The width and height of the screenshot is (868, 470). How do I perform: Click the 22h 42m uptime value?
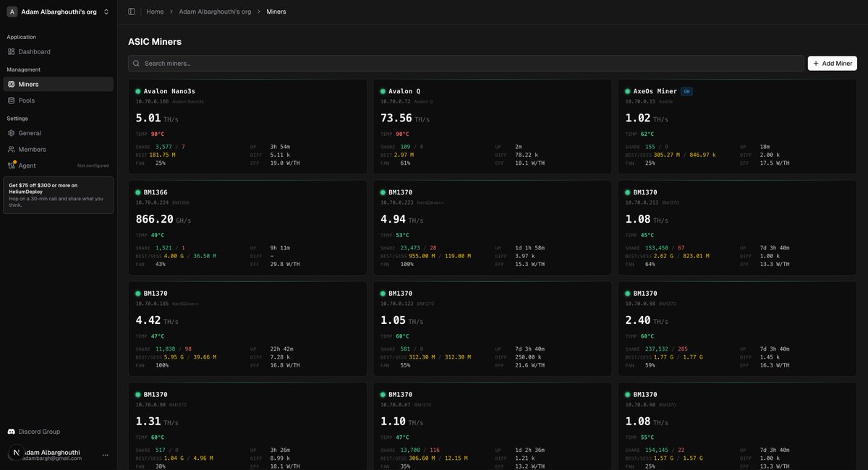[281, 349]
